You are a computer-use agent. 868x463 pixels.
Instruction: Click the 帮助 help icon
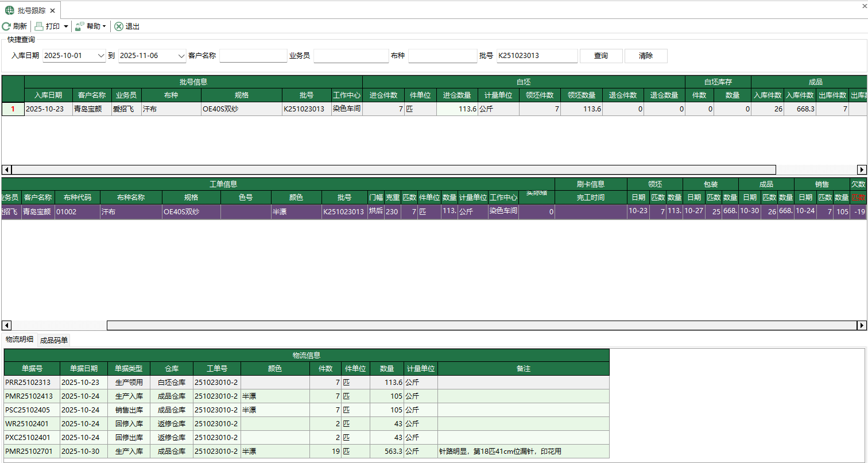tap(80, 26)
